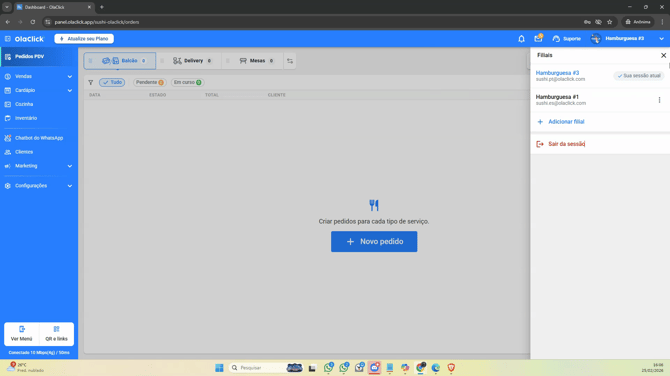Open Ver Menú icon button
The width and height of the screenshot is (670, 376).
click(22, 334)
